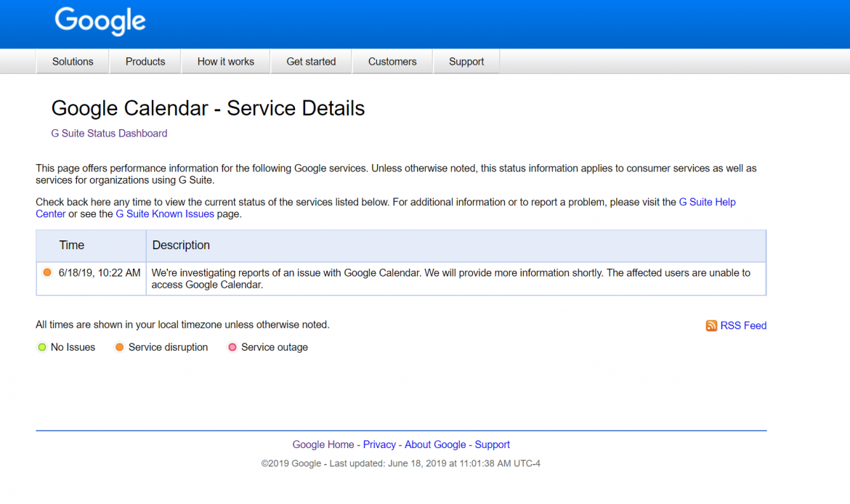Select the Support navigation tab
The height and width of the screenshot is (504, 850).
pyautogui.click(x=466, y=62)
